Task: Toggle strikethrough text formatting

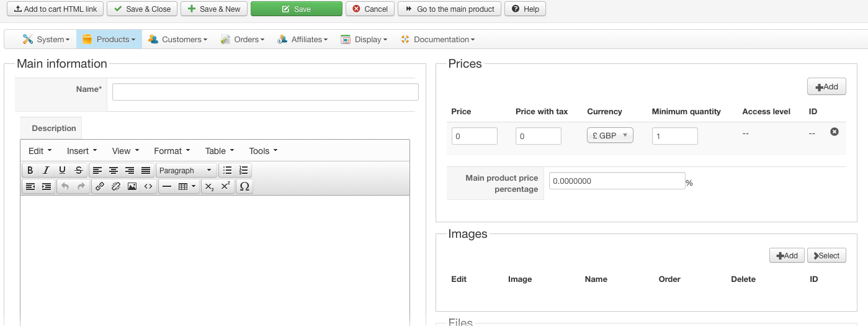Action: click(x=78, y=170)
